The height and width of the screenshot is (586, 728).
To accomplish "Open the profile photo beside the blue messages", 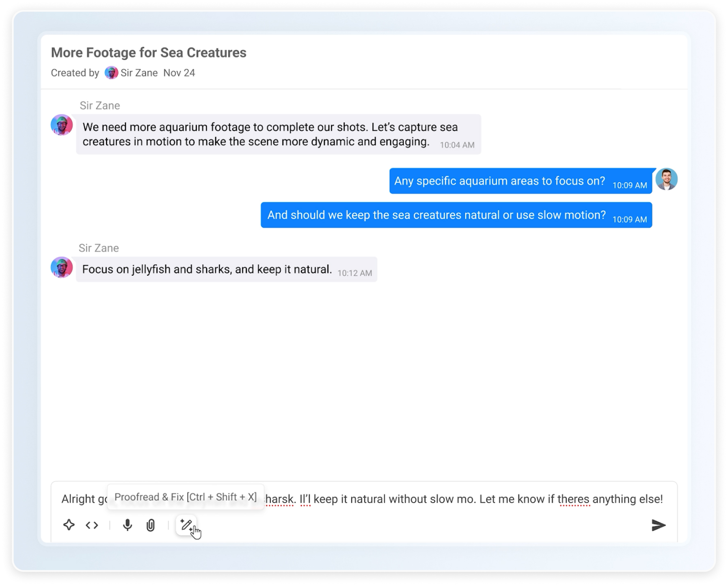I will click(x=666, y=179).
